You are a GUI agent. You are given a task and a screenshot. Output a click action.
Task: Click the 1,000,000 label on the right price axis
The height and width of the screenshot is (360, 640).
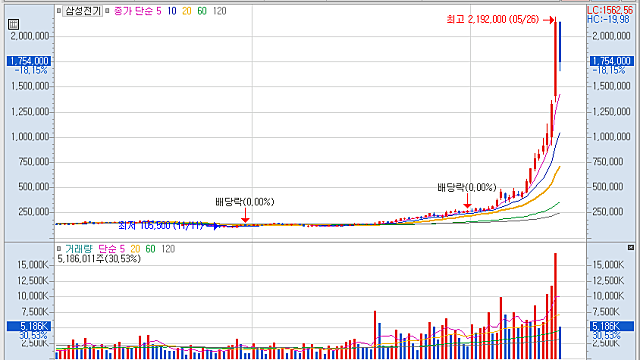click(x=611, y=136)
